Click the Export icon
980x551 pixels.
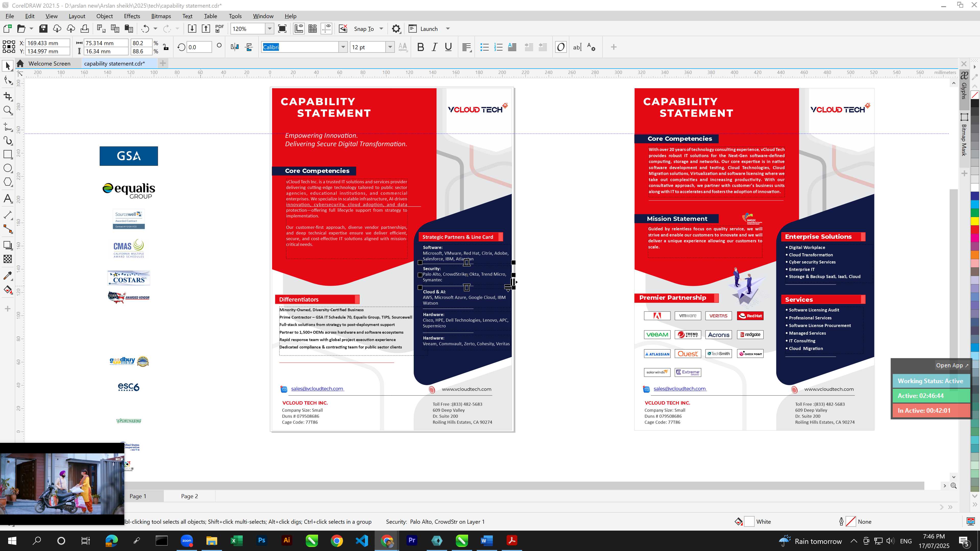(206, 29)
